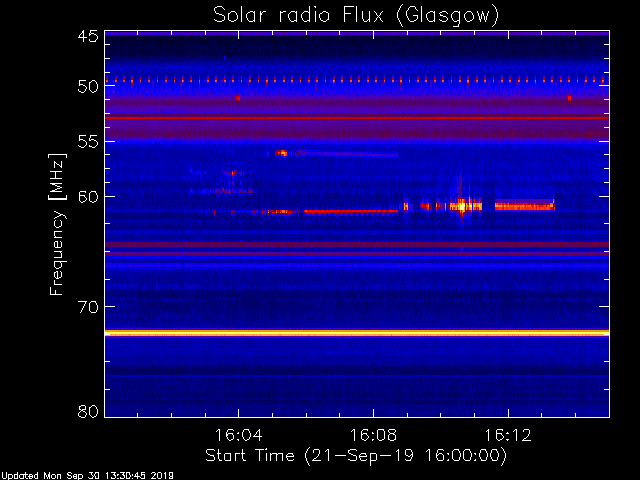Click the 16:08 time tick label
This screenshot has width=640, height=480.
tap(373, 435)
